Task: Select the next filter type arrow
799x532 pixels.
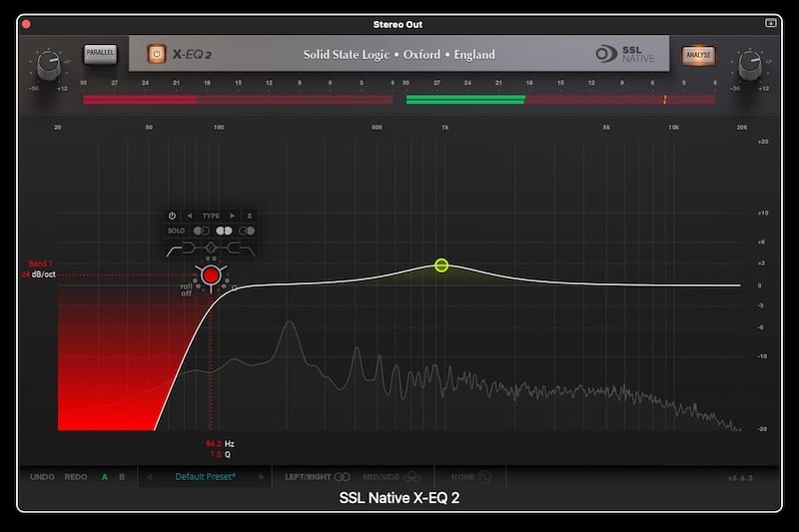Action: click(233, 216)
